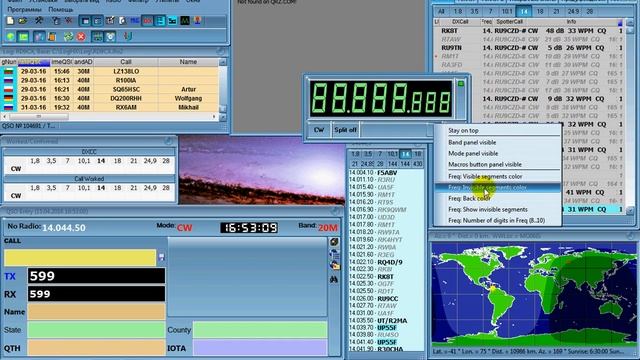The height and width of the screenshot is (360, 640).
Task: Open the crossed tools settings icon
Action: [39, 20]
